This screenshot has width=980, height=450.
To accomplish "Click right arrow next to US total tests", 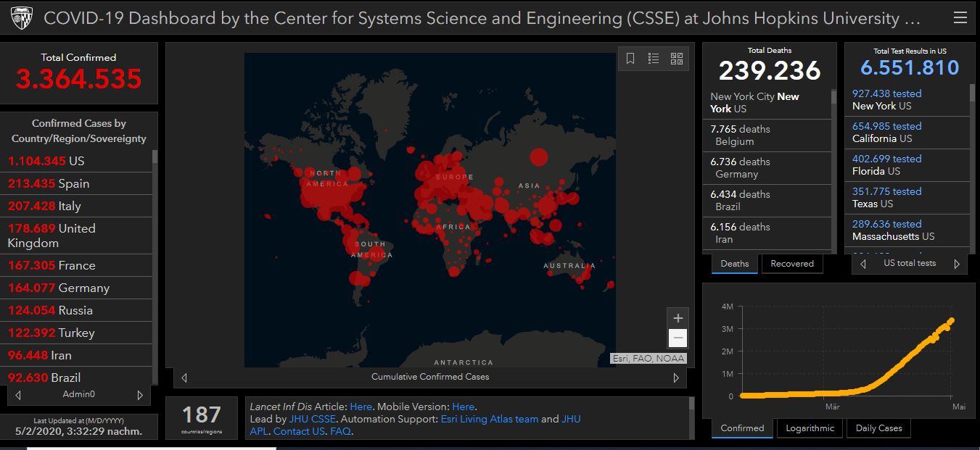I will (x=957, y=264).
